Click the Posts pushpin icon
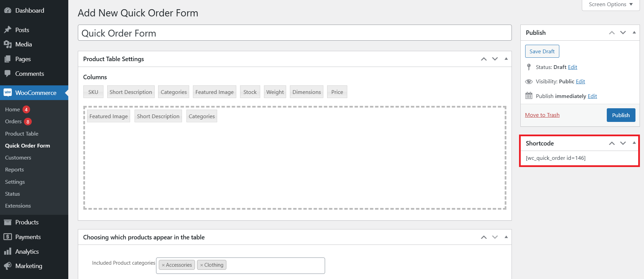644x279 pixels. 8,30
